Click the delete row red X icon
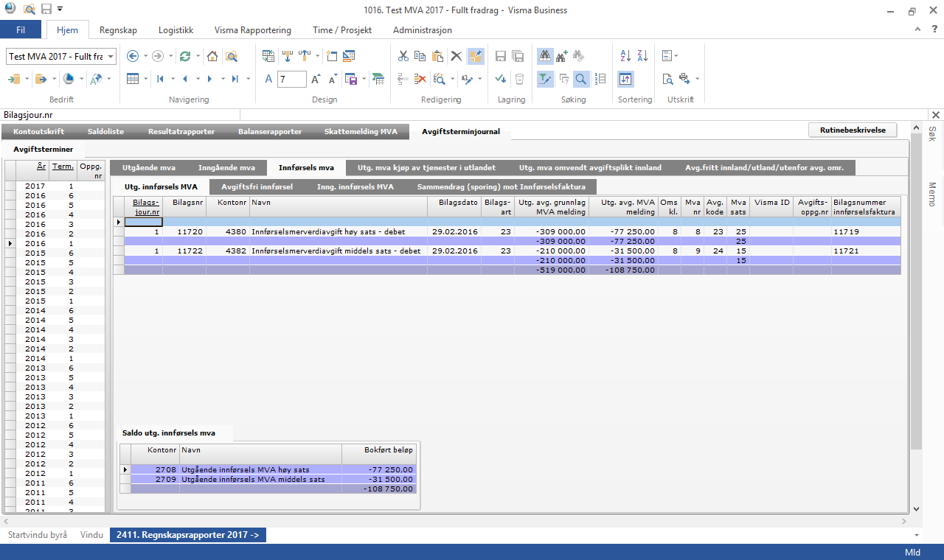Image resolution: width=944 pixels, height=560 pixels. coord(420,79)
